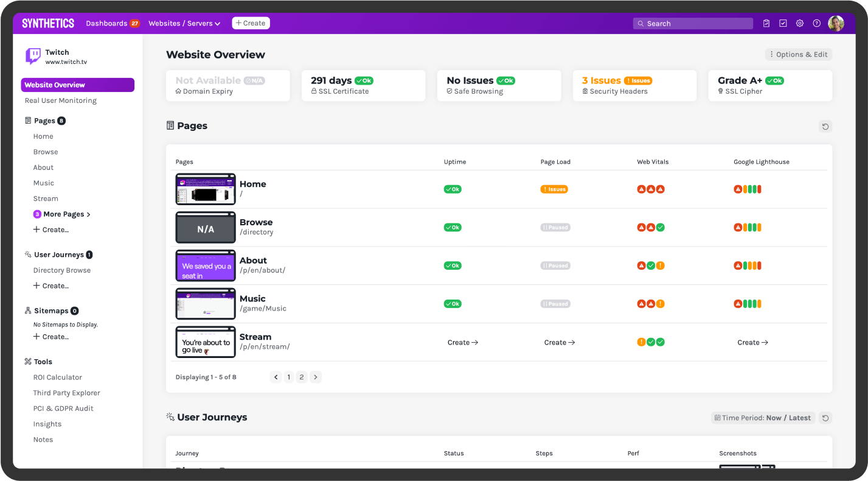Click the Paused status badge for Browse

pos(555,227)
